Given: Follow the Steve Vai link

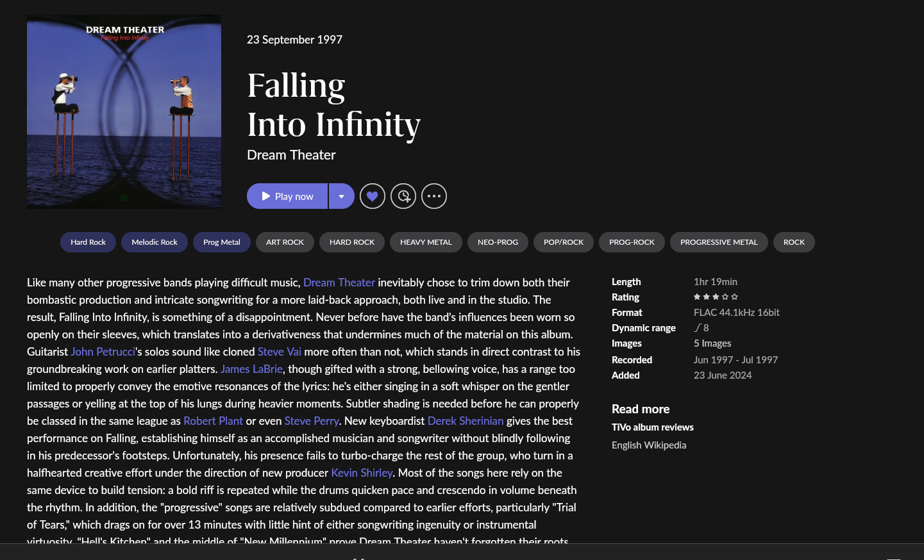Looking at the screenshot, I should tap(280, 352).
